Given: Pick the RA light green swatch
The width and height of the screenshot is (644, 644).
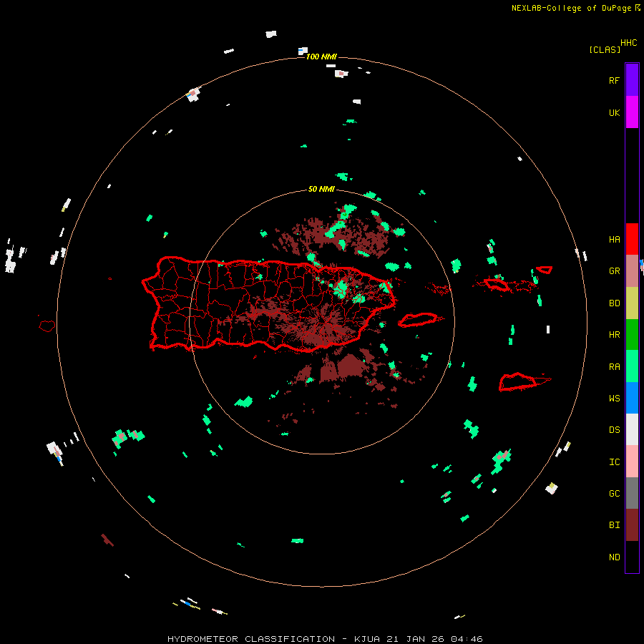Looking at the screenshot, I should (632, 366).
